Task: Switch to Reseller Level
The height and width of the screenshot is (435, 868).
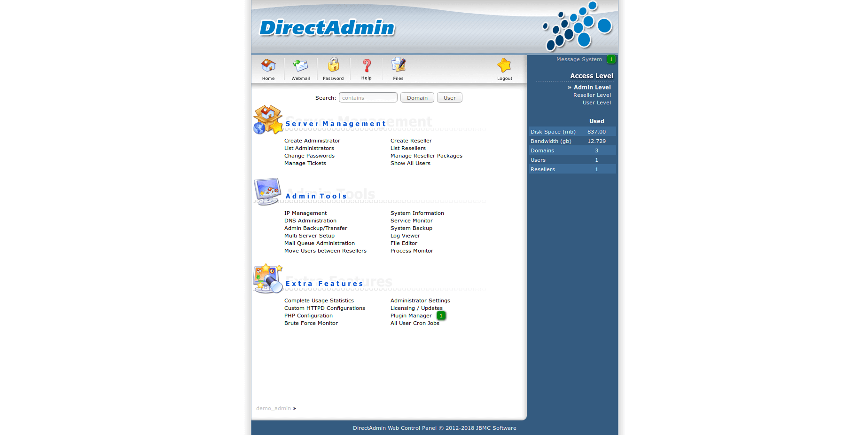Action: tap(592, 95)
